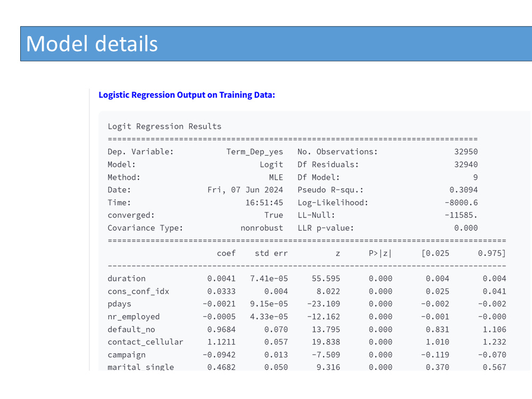Select the 'contact_cellular' row label
The height and width of the screenshot is (399, 532).
coord(146,342)
